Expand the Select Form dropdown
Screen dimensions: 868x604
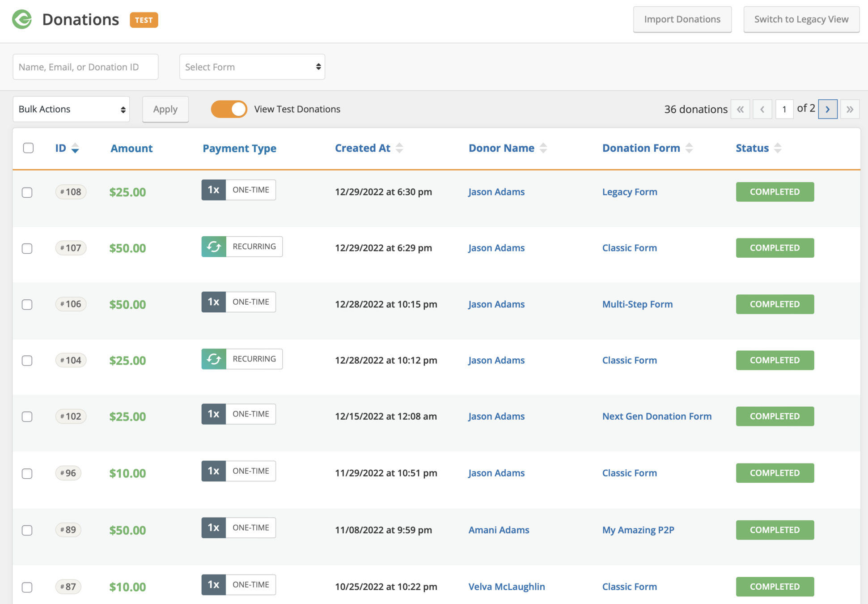click(x=252, y=67)
